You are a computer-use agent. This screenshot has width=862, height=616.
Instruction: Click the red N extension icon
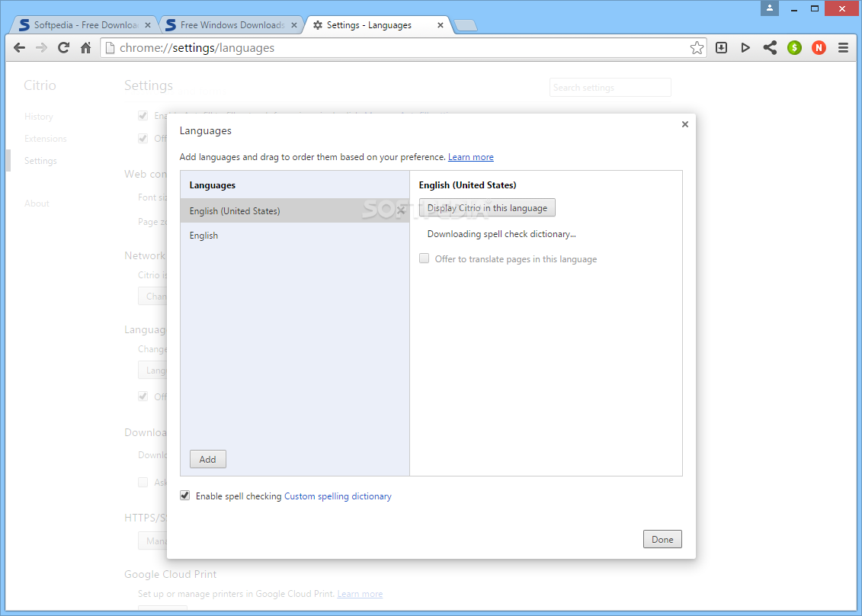tap(819, 48)
